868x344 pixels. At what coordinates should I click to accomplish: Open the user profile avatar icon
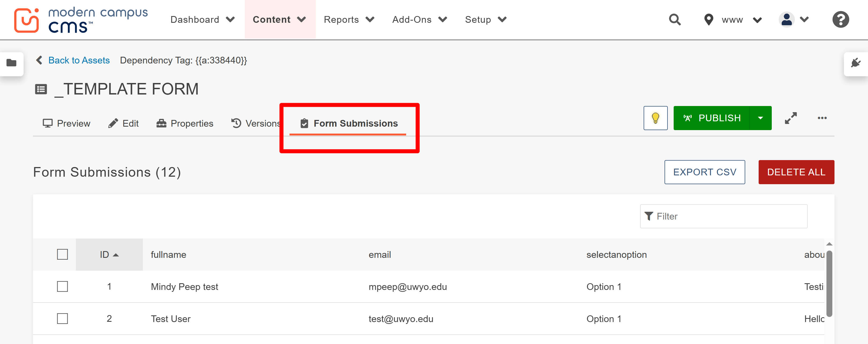pos(787,20)
